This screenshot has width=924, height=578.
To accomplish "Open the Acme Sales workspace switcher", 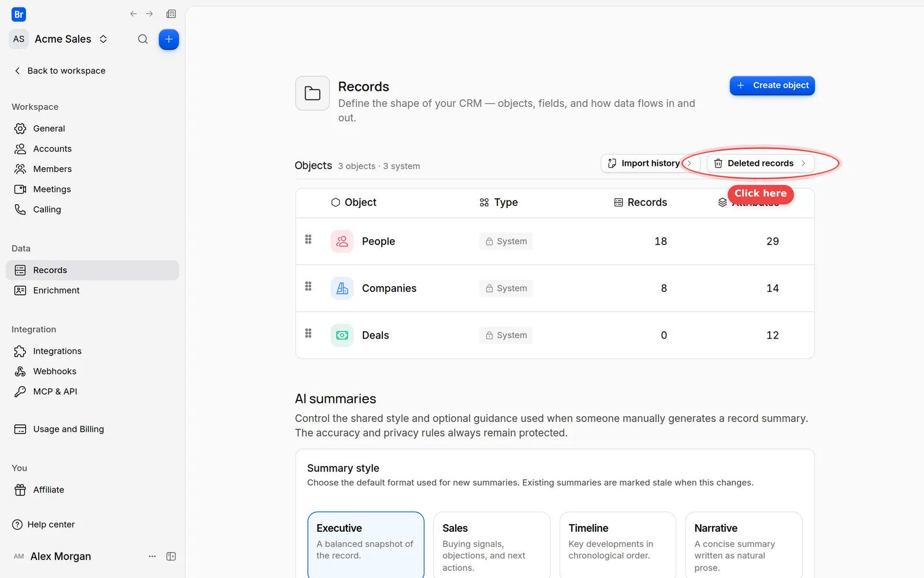I will [71, 39].
